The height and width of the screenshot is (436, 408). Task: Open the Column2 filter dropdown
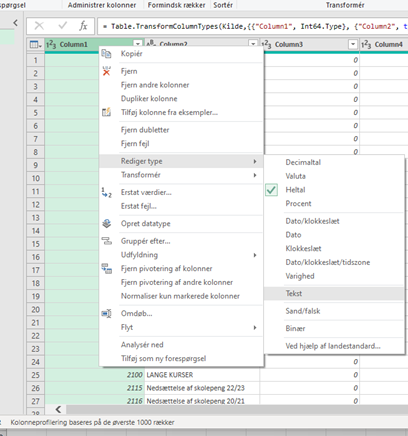pyautogui.click(x=253, y=44)
